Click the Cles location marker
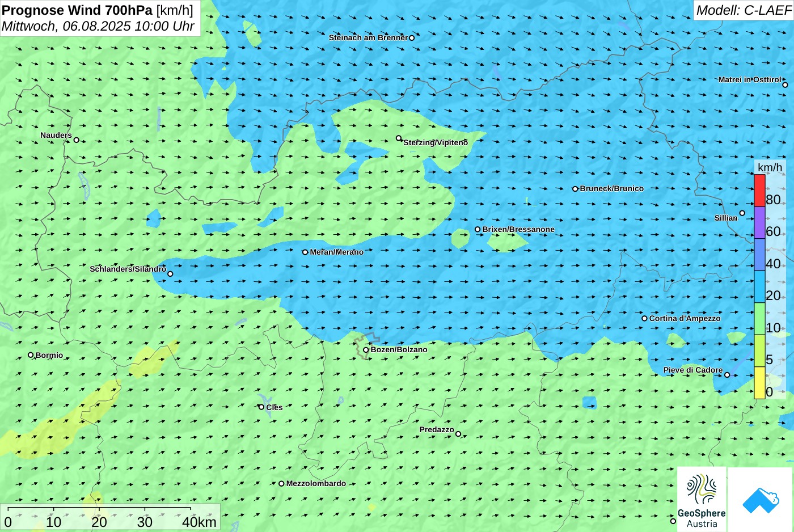Viewport: 794px width, 532px height. coord(261,407)
